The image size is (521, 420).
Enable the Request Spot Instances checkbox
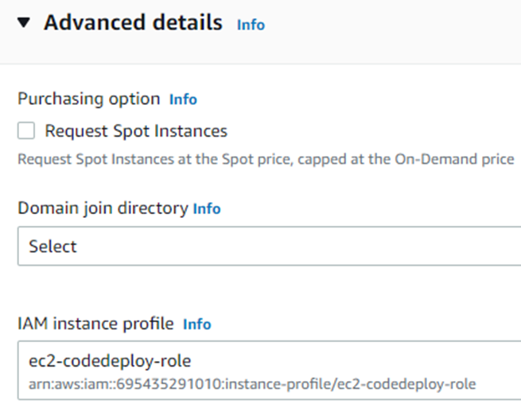27,131
